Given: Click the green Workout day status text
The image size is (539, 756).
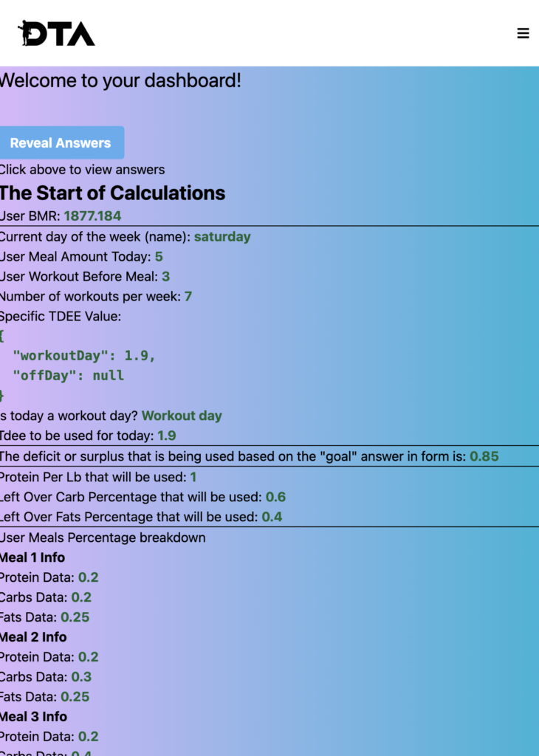Looking at the screenshot, I should 182,416.
